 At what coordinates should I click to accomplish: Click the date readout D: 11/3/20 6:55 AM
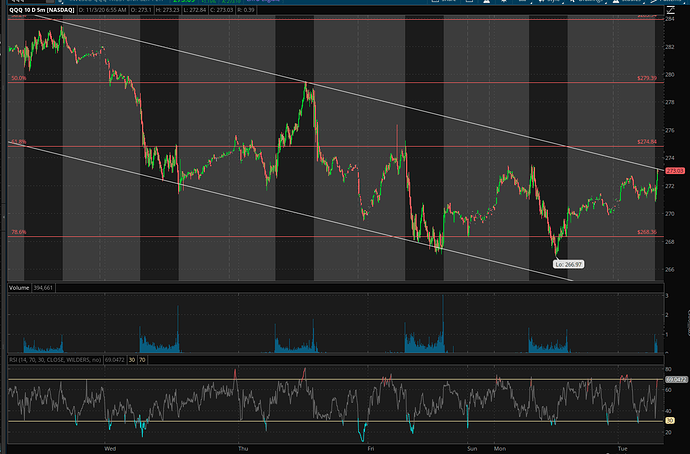pyautogui.click(x=102, y=10)
